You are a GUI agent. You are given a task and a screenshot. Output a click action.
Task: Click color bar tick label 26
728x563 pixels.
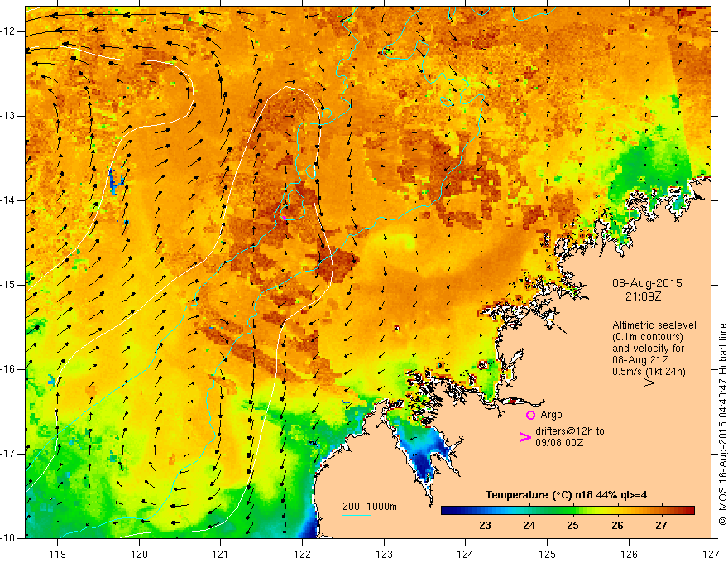617,526
